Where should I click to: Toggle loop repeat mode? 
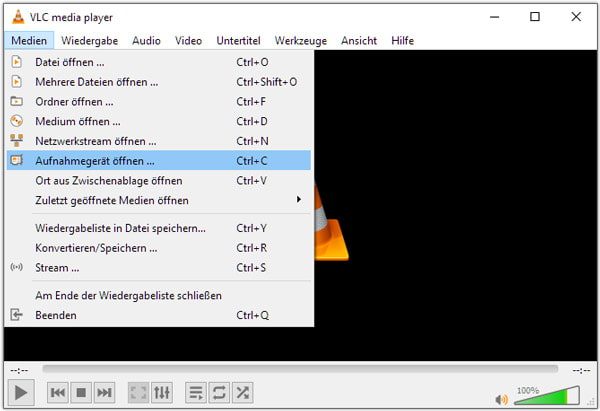tap(219, 393)
